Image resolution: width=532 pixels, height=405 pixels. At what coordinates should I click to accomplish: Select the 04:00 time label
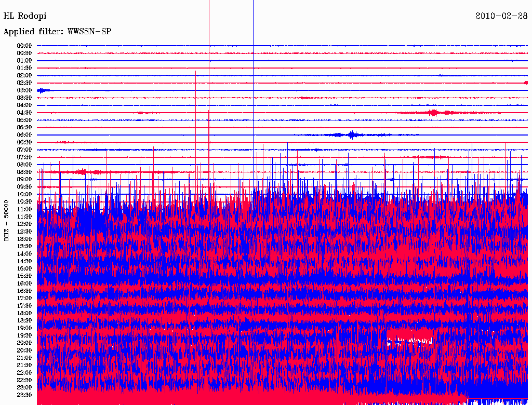point(24,105)
